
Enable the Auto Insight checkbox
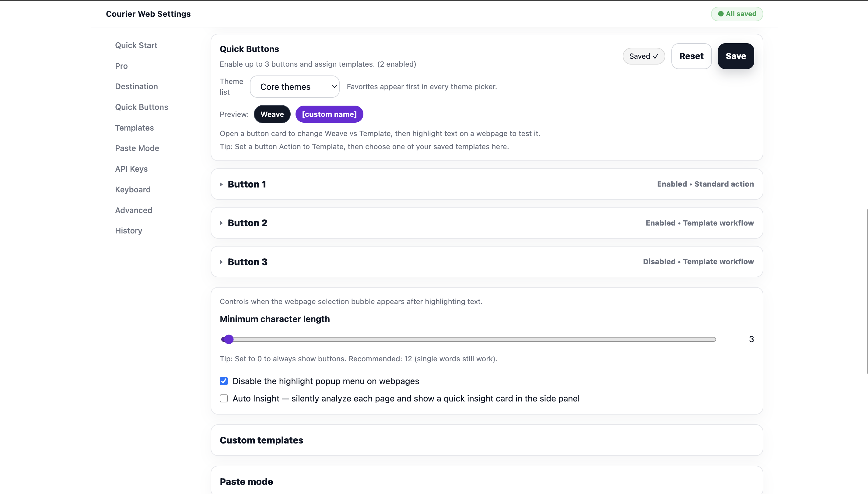223,398
